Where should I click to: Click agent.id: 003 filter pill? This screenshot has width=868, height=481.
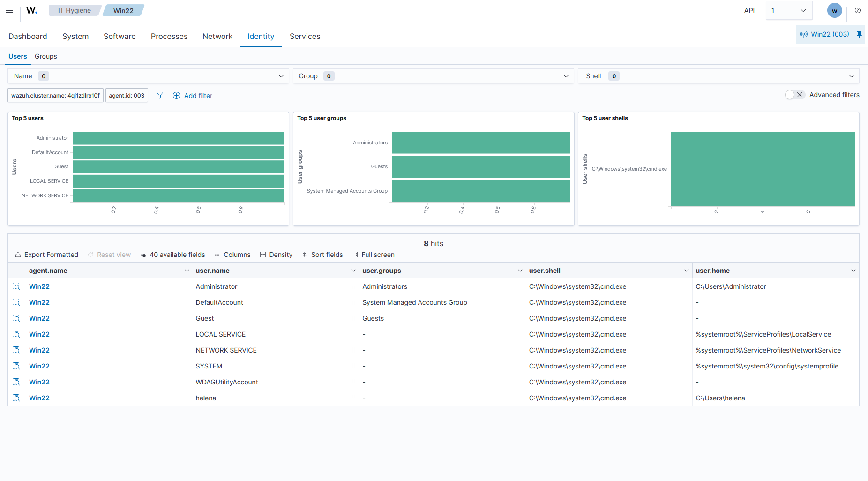[127, 95]
